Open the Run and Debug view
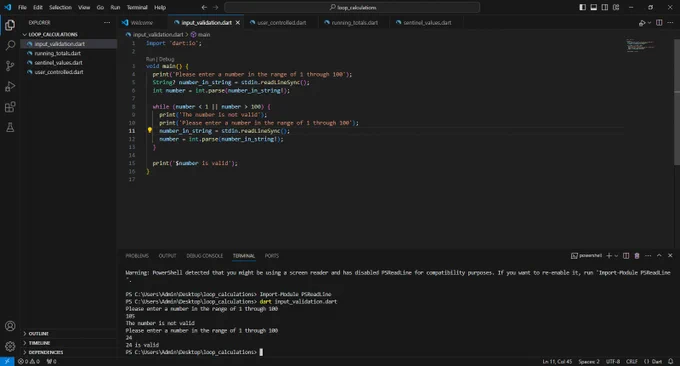The image size is (680, 366). click(10, 86)
